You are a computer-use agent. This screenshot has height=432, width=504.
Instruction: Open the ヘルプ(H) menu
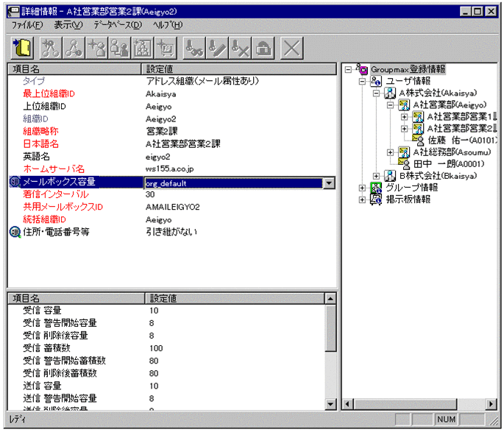coord(168,25)
